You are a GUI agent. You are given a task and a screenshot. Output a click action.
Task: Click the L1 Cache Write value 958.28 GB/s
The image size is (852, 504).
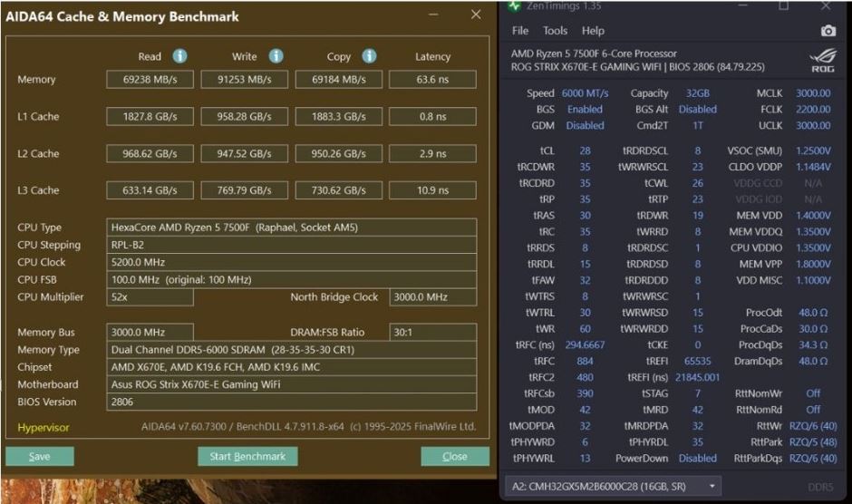(245, 116)
